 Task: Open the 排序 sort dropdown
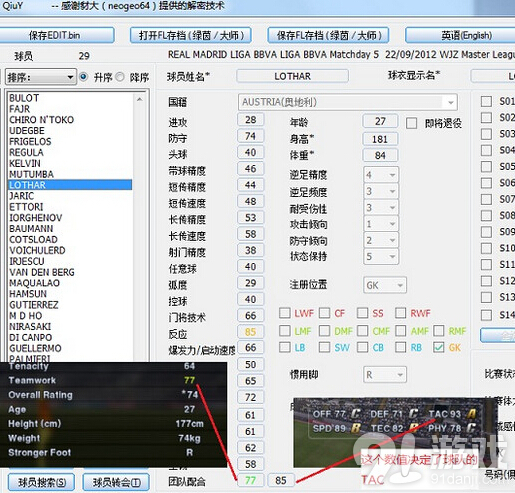(x=41, y=77)
